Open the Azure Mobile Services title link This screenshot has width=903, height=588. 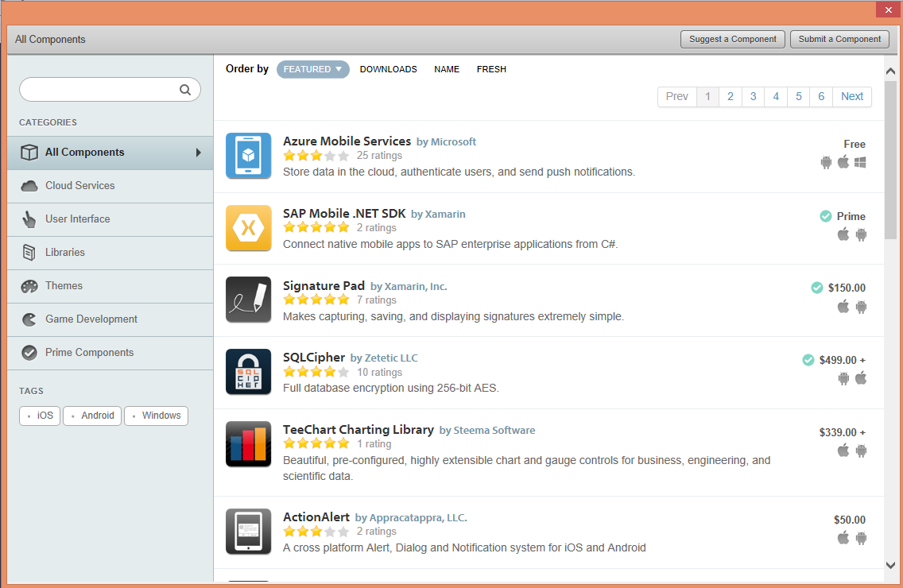click(x=347, y=141)
